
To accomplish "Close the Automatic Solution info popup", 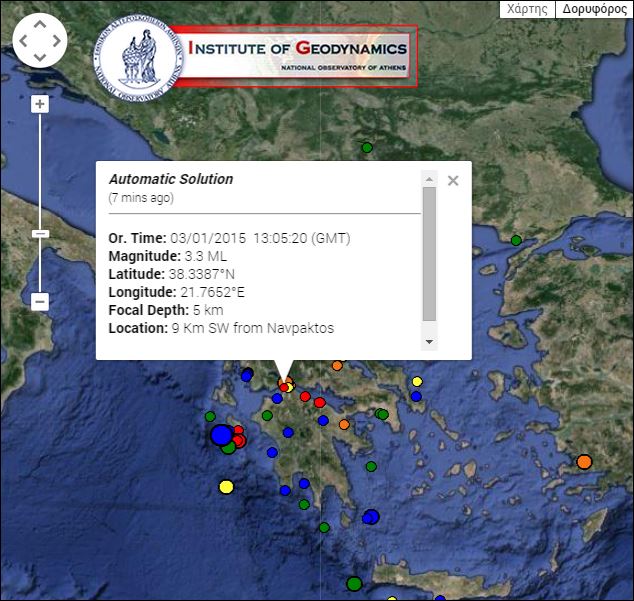I will (453, 180).
